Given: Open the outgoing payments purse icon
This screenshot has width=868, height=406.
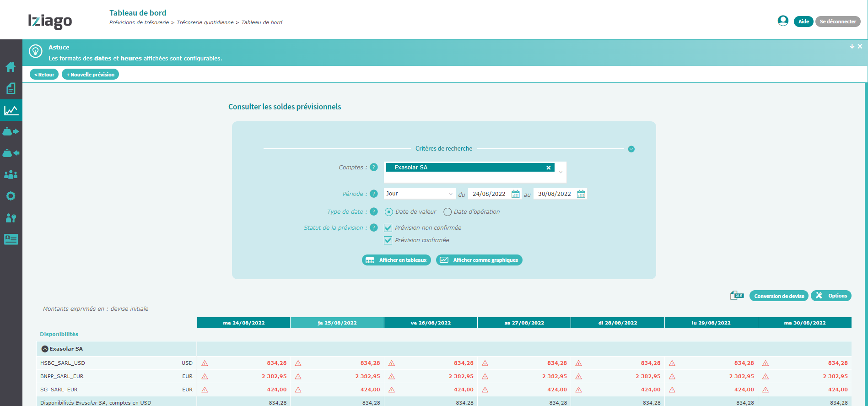Looking at the screenshot, I should coord(11,131).
